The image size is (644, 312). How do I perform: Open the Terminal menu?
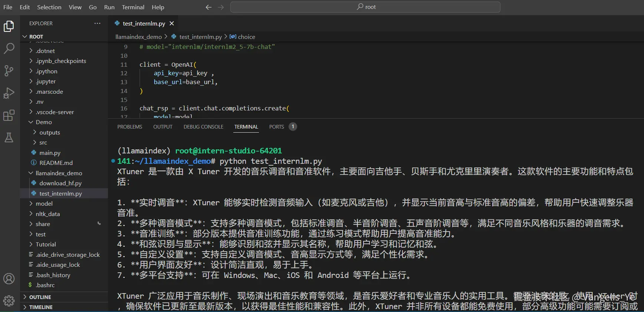133,7
